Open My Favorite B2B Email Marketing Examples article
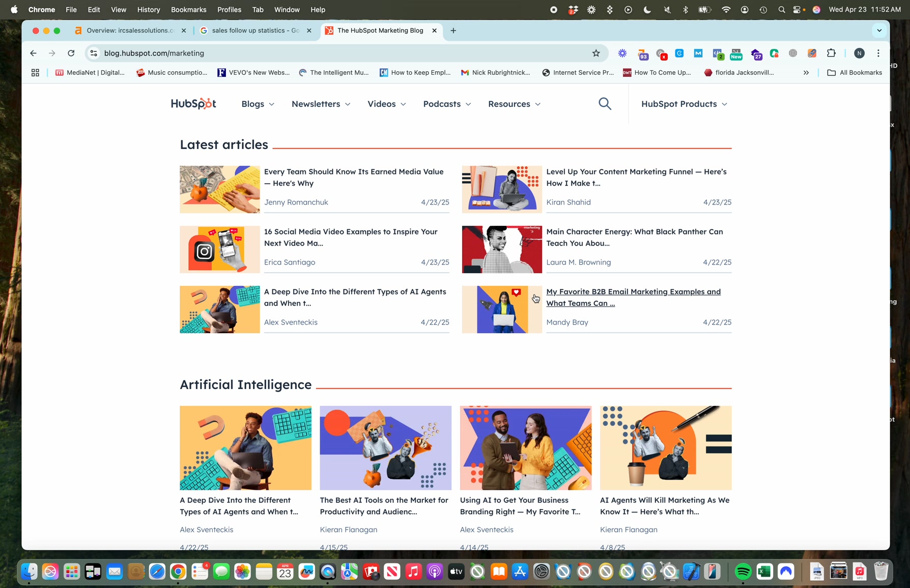Viewport: 910px width, 588px height. click(633, 298)
